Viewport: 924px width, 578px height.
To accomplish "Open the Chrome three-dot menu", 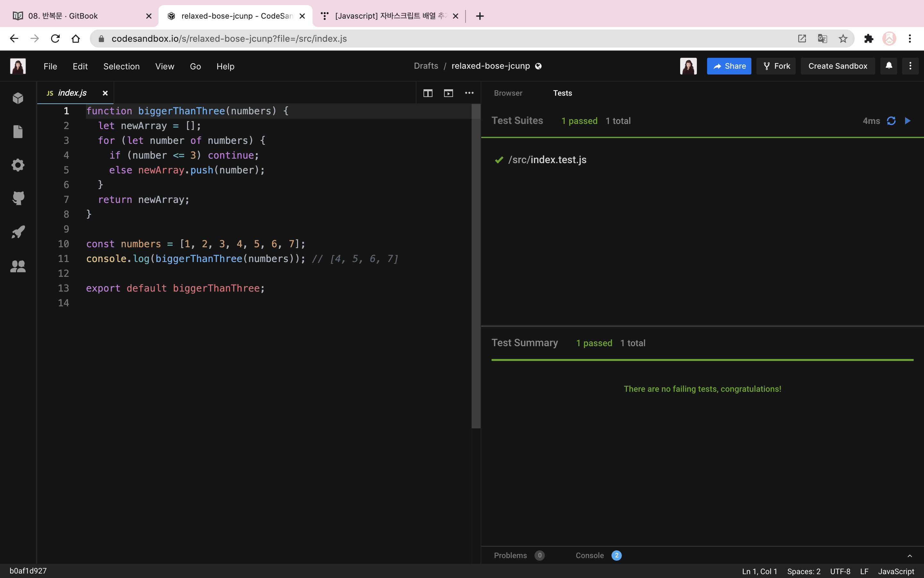I will coord(910,39).
